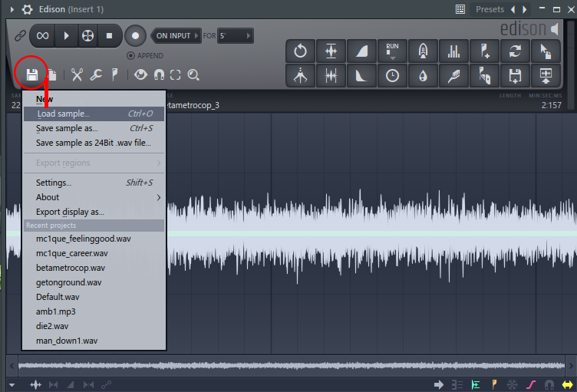Click the auto-slice detect regions tool
This screenshot has height=392, width=577.
click(485, 75)
